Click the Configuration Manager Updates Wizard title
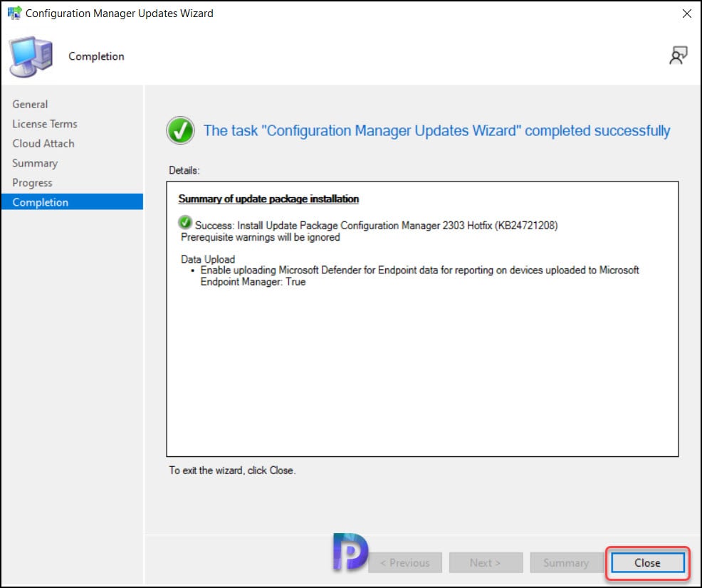The image size is (702, 588). pyautogui.click(x=119, y=14)
